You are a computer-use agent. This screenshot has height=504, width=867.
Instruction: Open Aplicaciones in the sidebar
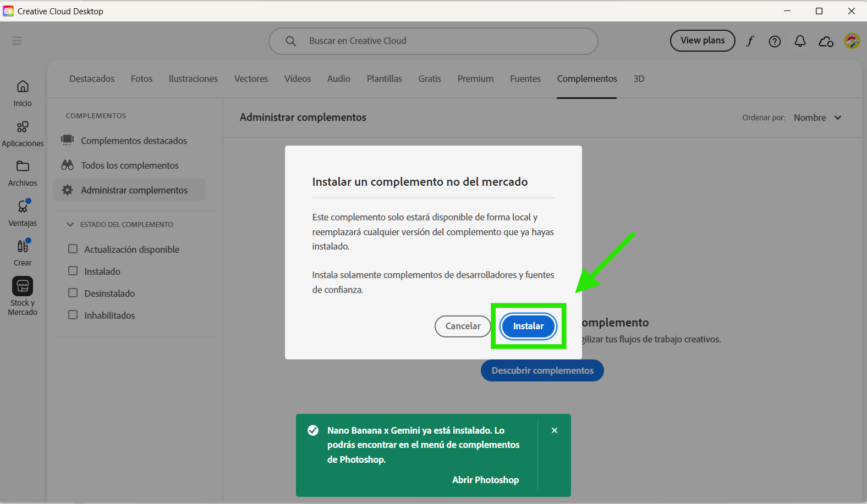coord(23,134)
